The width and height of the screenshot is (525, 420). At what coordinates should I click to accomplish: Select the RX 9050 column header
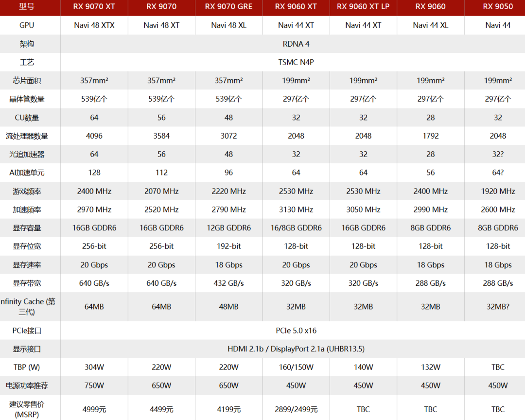click(x=498, y=7)
